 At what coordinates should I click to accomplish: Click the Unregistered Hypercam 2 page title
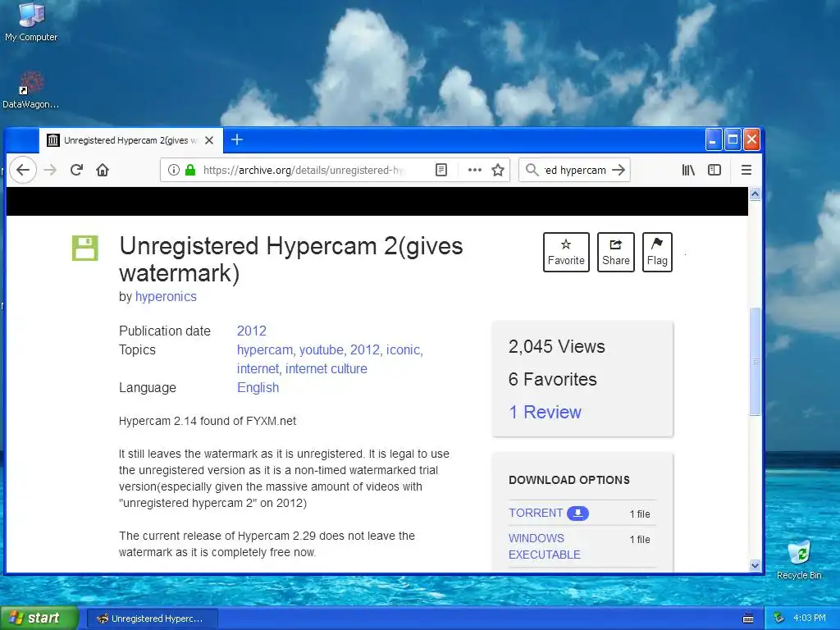[291, 259]
